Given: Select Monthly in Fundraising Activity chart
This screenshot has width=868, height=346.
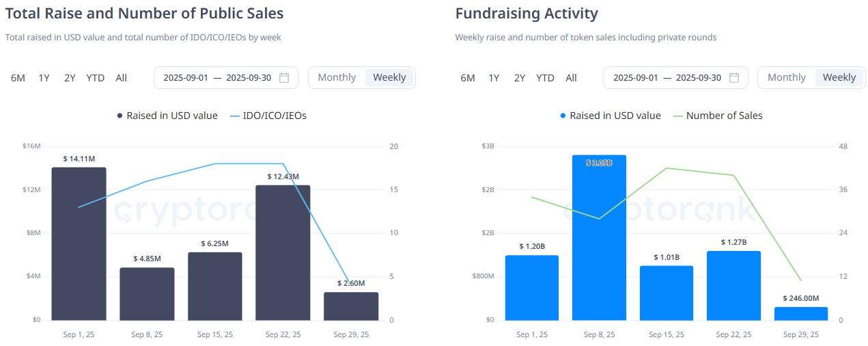Looking at the screenshot, I should click(x=786, y=78).
